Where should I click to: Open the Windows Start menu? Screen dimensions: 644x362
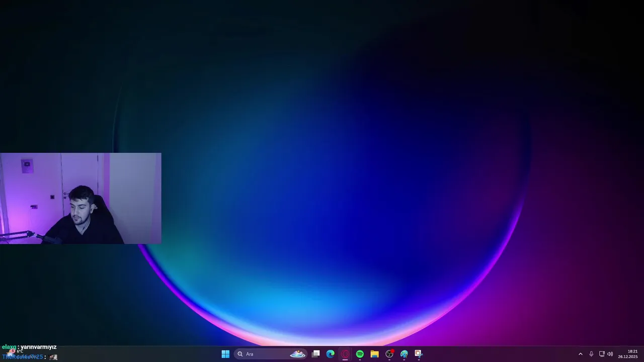[x=225, y=354]
